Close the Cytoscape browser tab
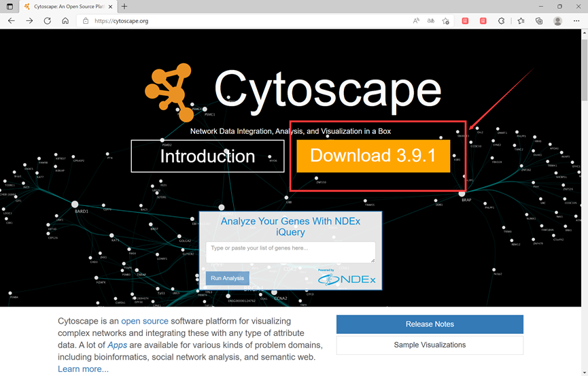 point(110,6)
